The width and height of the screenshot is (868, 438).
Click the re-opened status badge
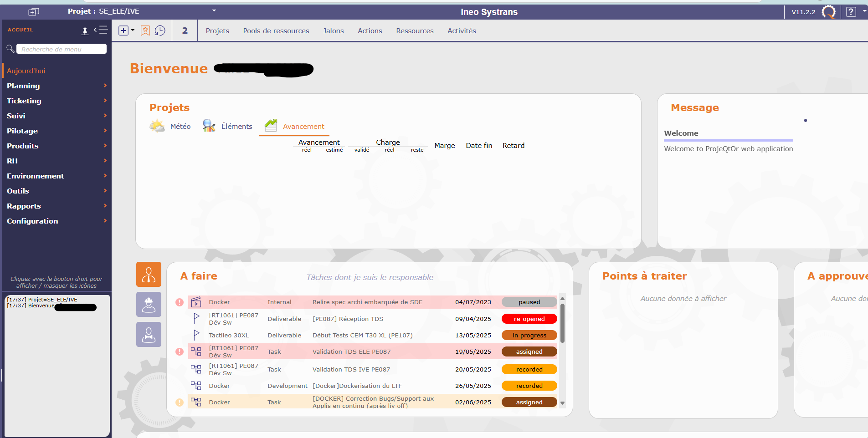(529, 319)
